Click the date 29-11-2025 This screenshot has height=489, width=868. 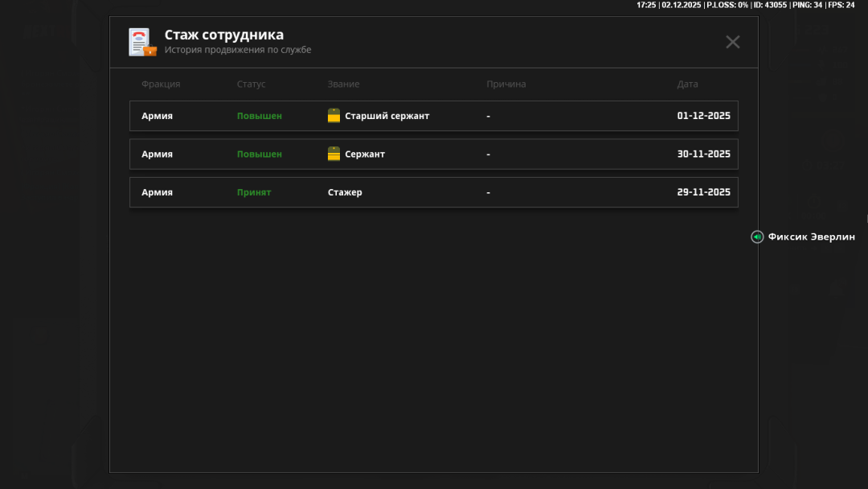click(703, 193)
